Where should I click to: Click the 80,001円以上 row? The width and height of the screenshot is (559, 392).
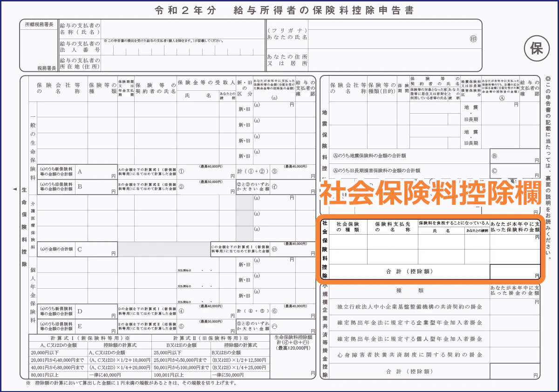90,375
